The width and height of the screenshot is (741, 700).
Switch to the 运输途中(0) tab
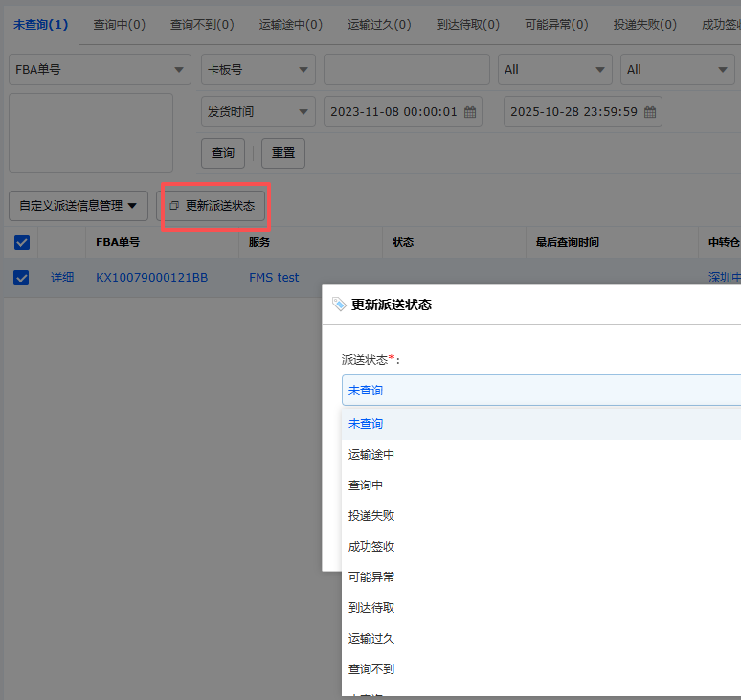(x=290, y=25)
